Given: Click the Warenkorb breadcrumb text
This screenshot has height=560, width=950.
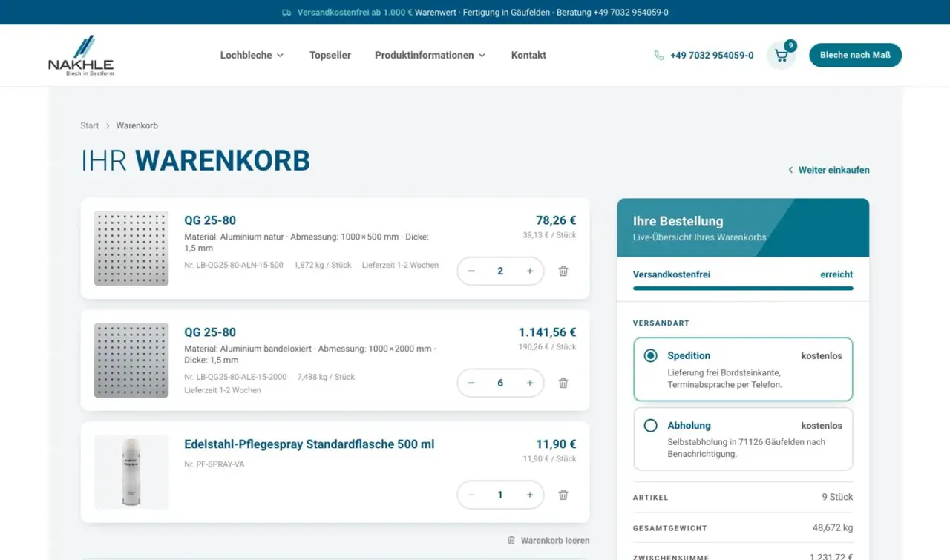Looking at the screenshot, I should click(x=137, y=126).
